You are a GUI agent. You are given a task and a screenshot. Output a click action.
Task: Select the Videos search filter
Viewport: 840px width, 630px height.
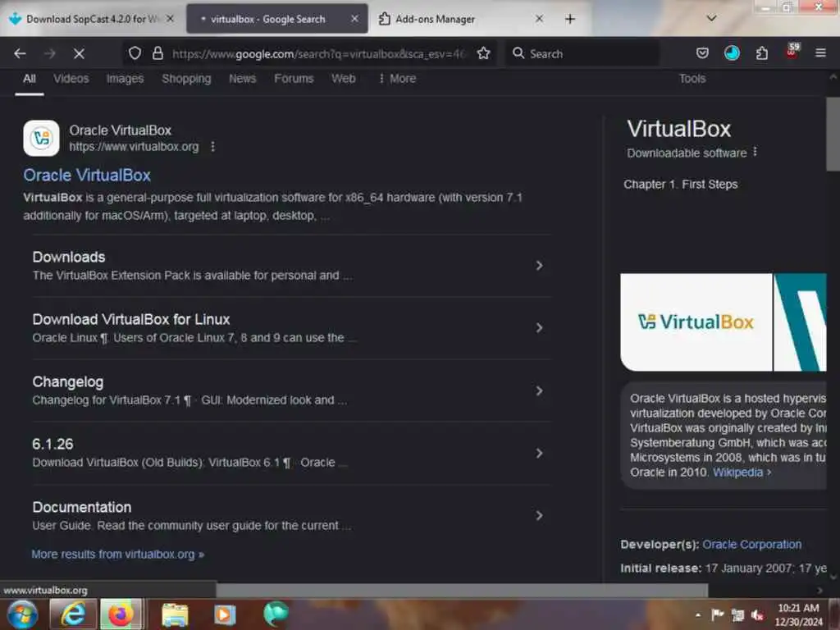(71, 79)
